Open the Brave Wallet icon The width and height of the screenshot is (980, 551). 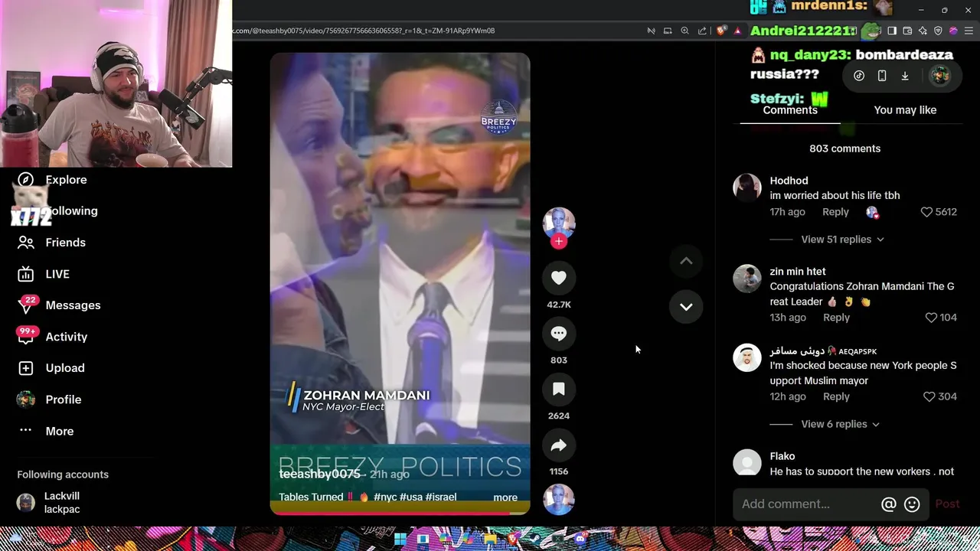[907, 31]
